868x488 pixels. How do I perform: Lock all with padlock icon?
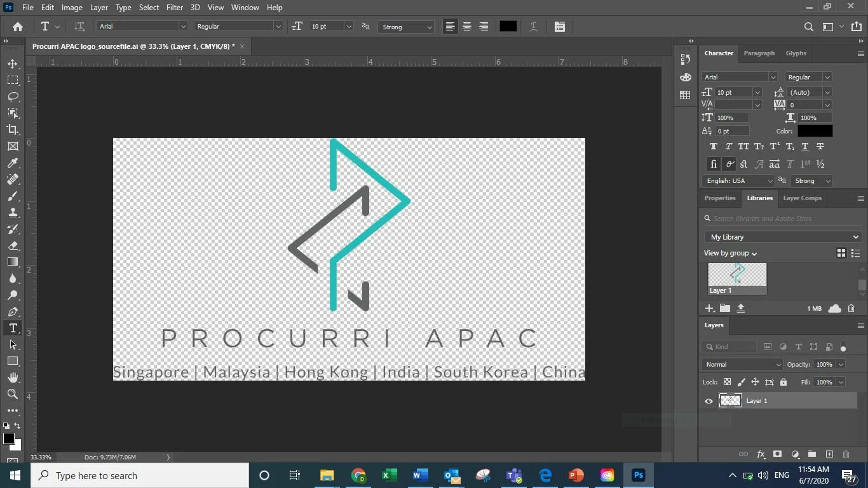tap(783, 382)
